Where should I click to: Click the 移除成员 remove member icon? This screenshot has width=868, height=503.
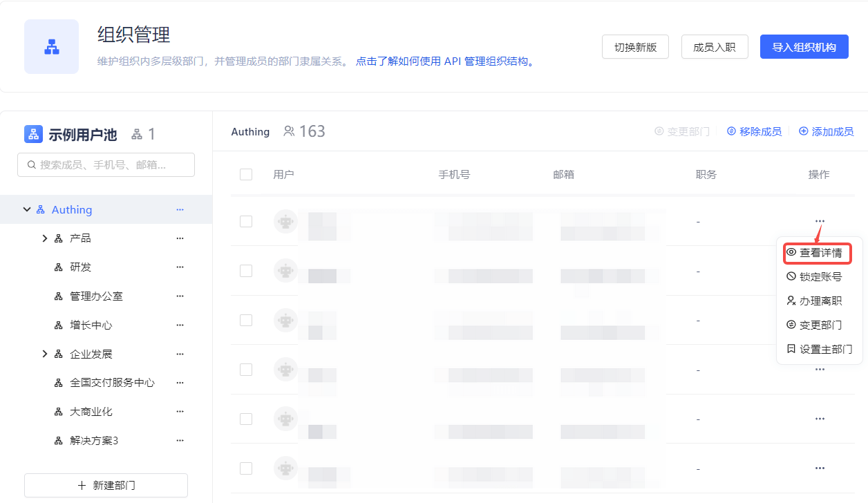coord(731,131)
